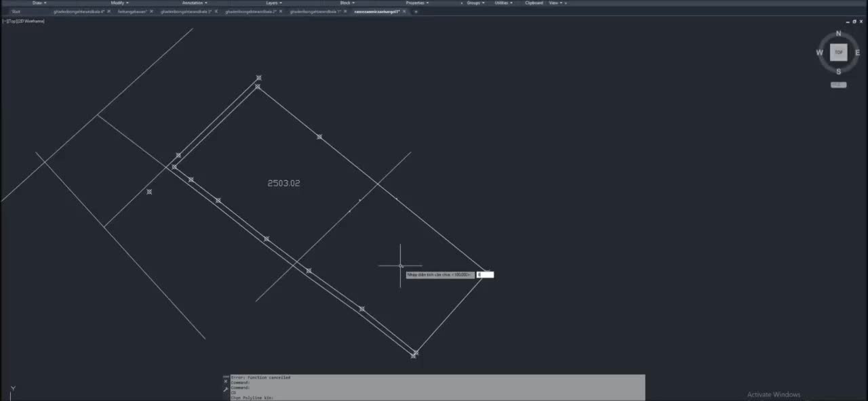
Task: Click the N compass direction on ViewCube
Action: tap(838, 33)
